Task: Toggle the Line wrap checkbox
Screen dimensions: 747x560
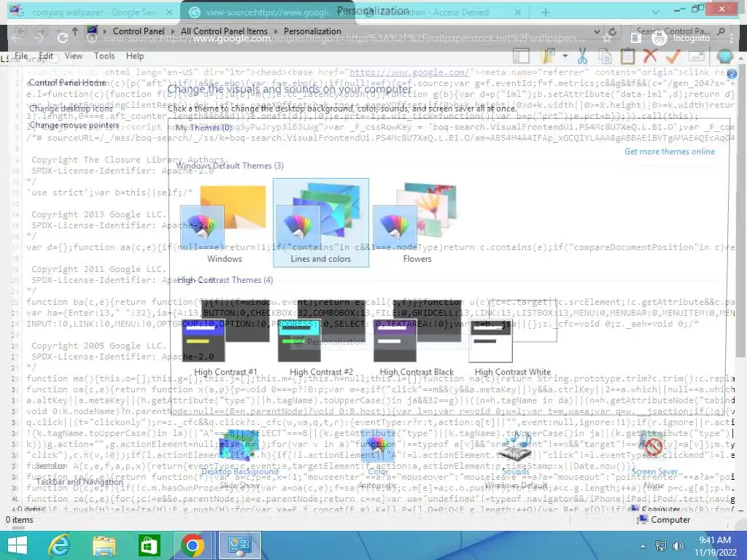Action: [55, 59]
